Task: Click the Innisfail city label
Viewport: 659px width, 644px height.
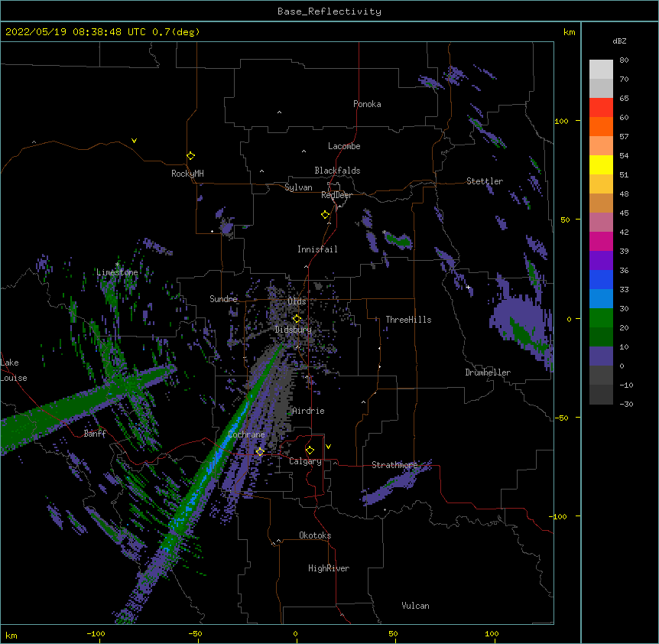Action: (317, 249)
